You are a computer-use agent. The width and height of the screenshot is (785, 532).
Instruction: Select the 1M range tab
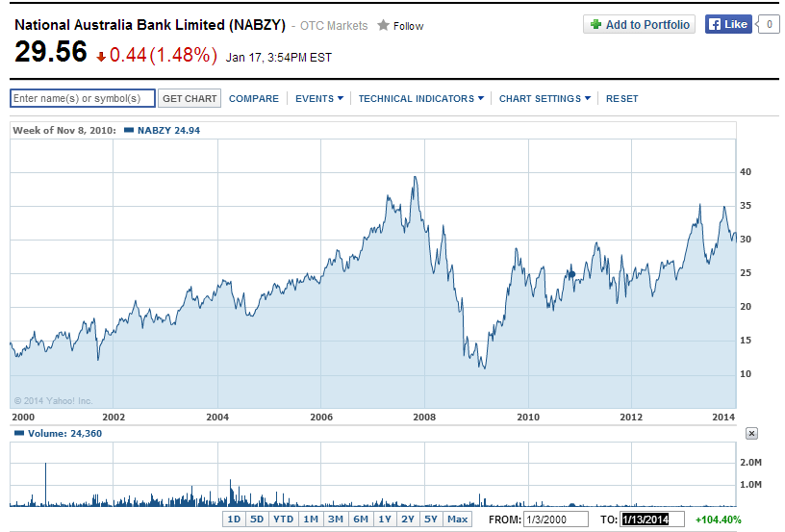click(x=311, y=519)
